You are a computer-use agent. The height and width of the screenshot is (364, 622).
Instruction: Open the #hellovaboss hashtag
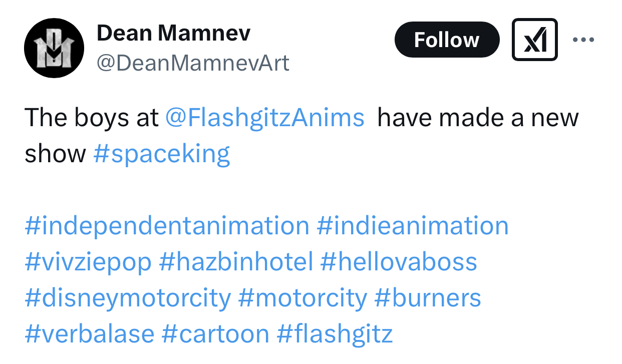[x=399, y=262]
